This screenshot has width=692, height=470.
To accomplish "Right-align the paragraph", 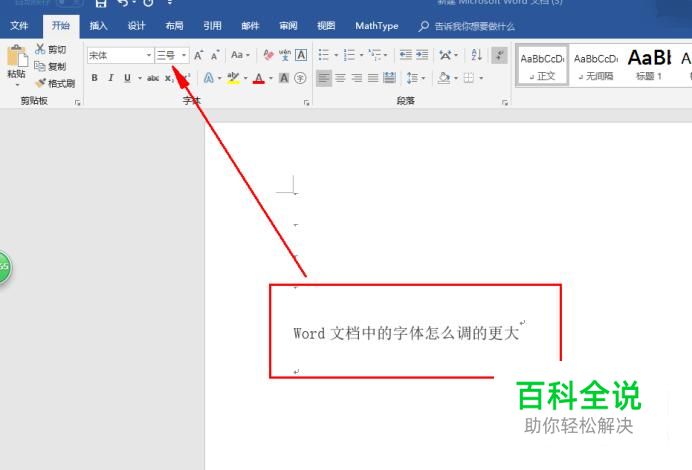I will pyautogui.click(x=357, y=78).
